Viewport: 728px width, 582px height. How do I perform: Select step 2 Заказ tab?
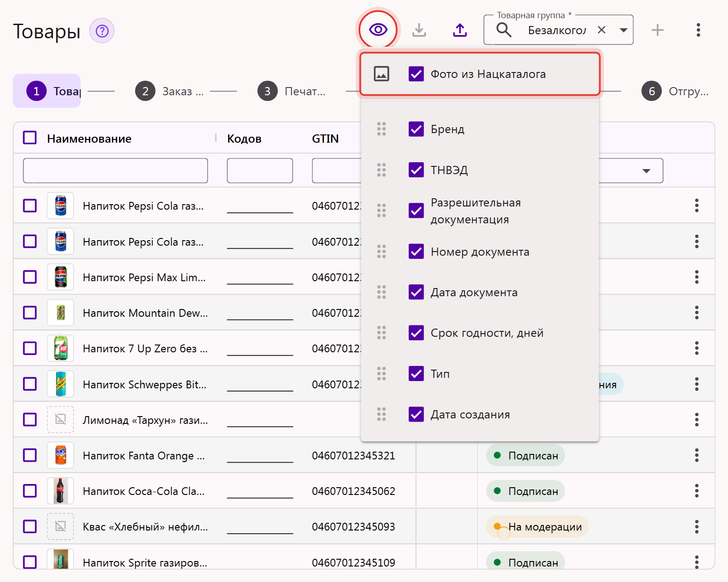point(170,91)
